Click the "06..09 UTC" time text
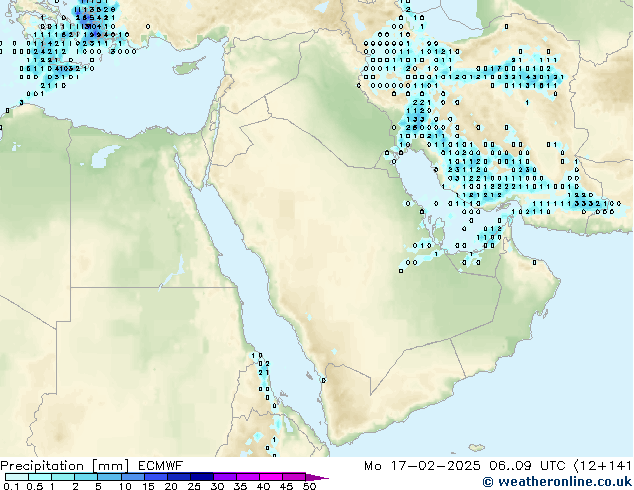This screenshot has width=634, height=490. 527,466
